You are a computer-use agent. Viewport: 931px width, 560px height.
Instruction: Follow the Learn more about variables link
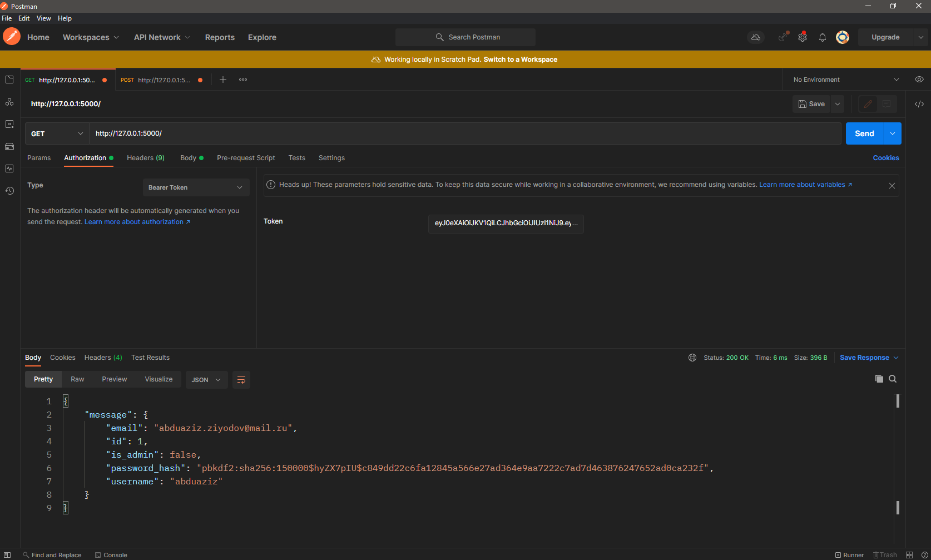(805, 185)
